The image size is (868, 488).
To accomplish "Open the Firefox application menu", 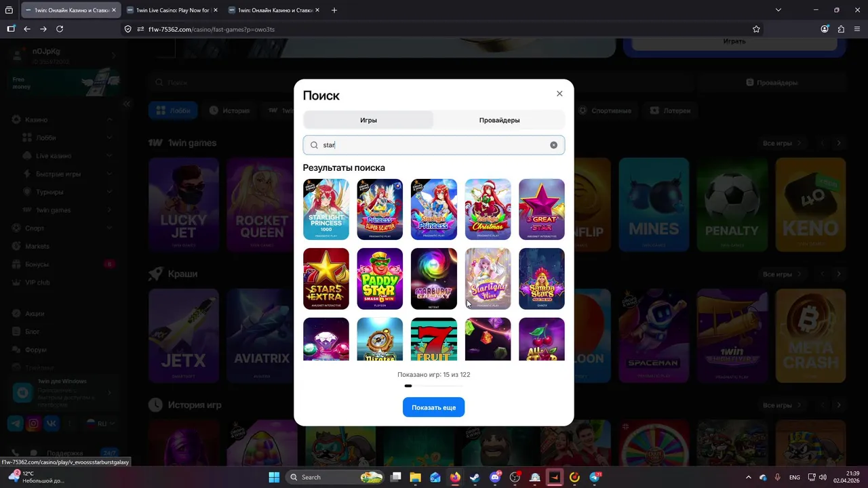I will 857,29.
